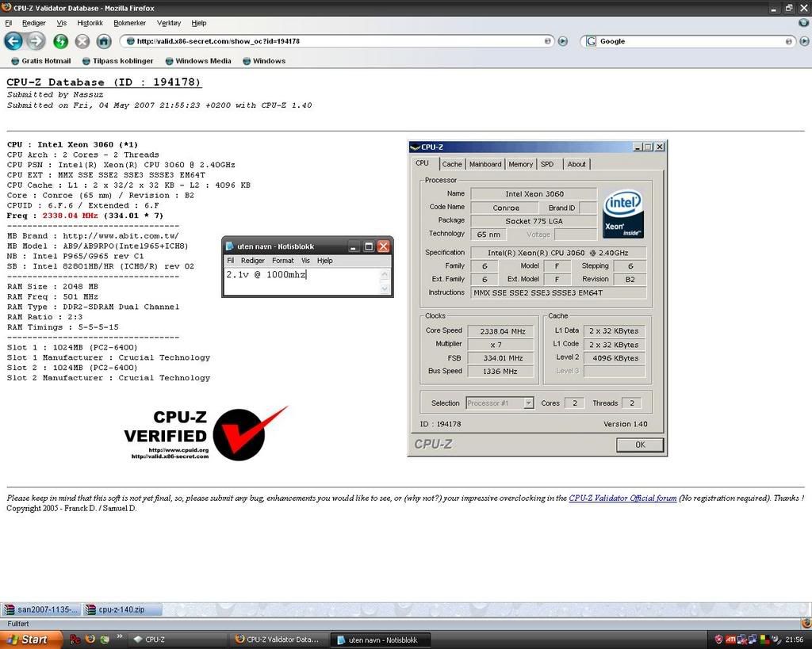
Task: Open the Windows bookmark in bookmarks toolbar
Action: click(x=263, y=60)
